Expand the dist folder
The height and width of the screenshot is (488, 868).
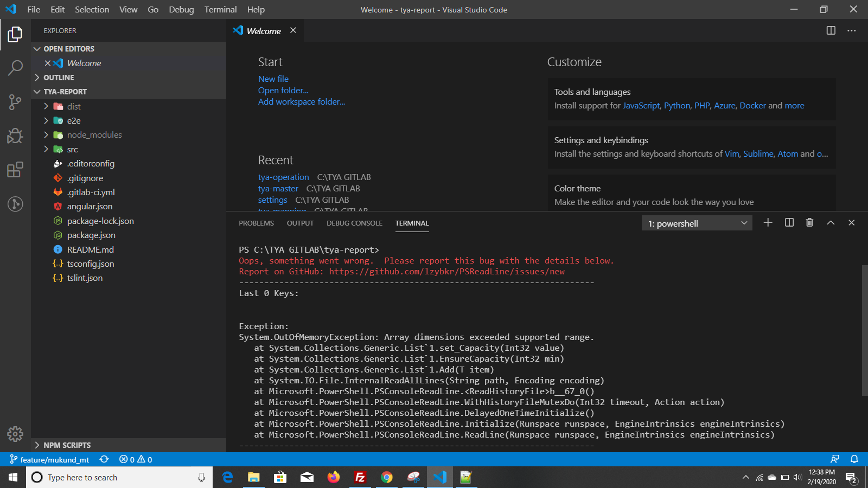tap(129, 106)
